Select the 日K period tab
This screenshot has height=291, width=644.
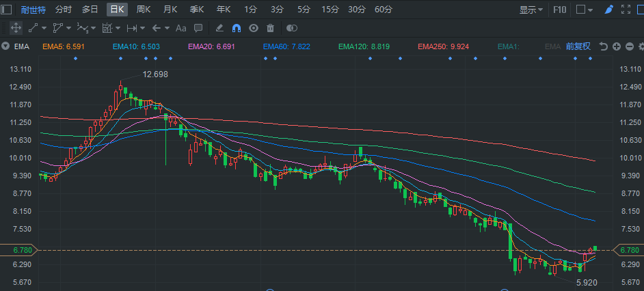(x=117, y=10)
